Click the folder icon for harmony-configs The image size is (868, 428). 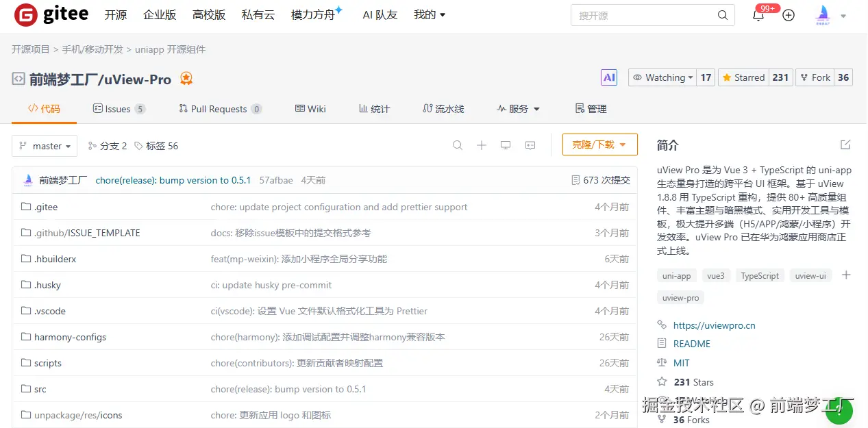(26, 337)
